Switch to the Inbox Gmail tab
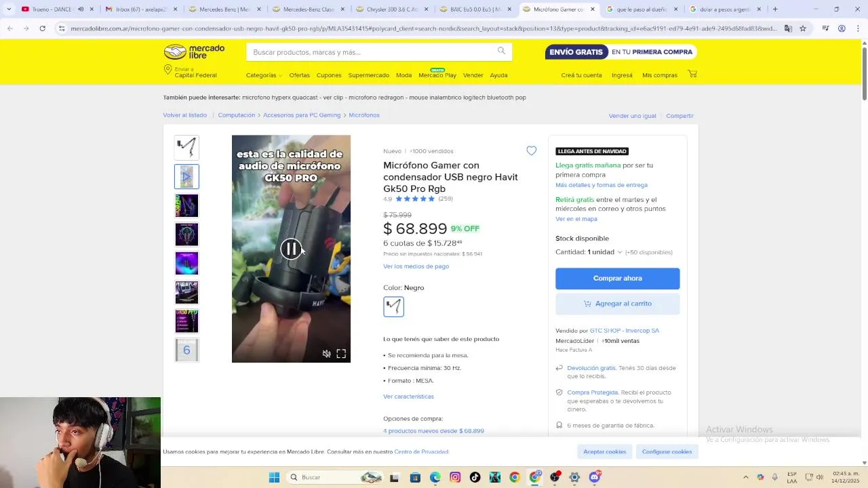 tap(140, 9)
